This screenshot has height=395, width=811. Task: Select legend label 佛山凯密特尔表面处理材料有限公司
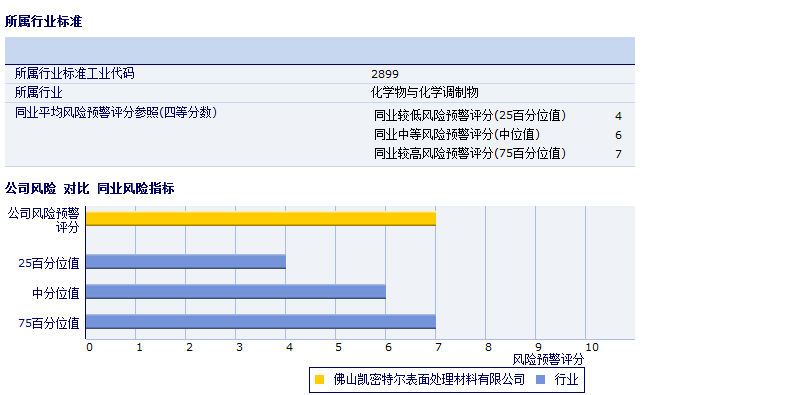(429, 380)
